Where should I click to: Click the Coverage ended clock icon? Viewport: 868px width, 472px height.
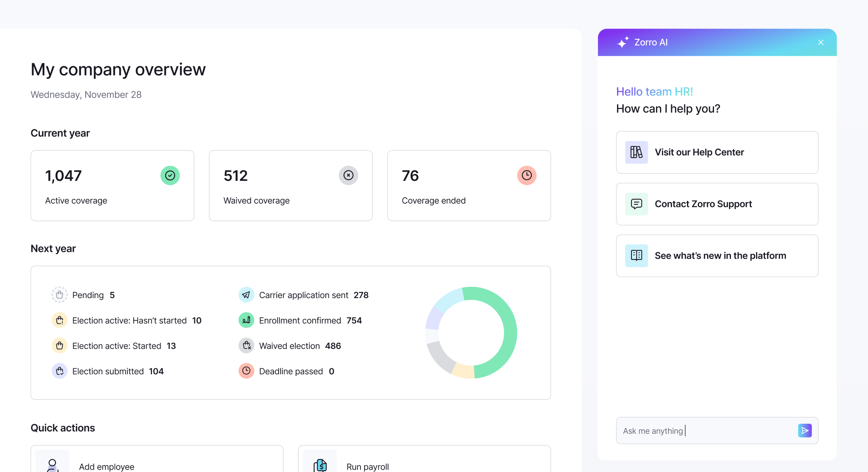[526, 175]
